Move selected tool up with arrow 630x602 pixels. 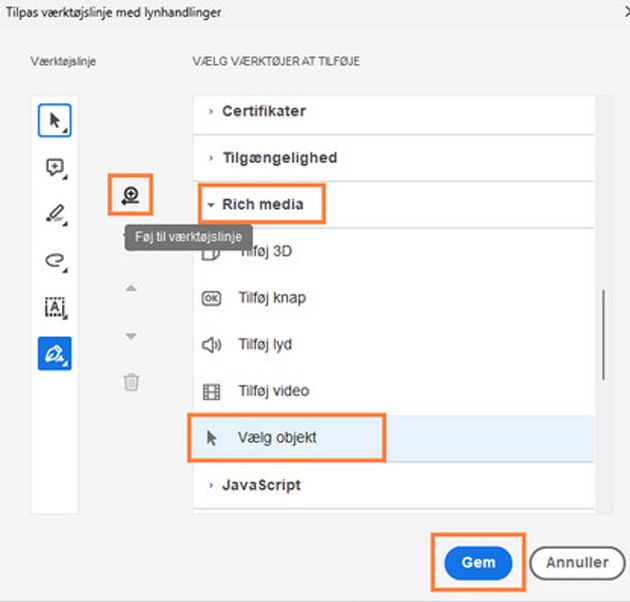[130, 289]
